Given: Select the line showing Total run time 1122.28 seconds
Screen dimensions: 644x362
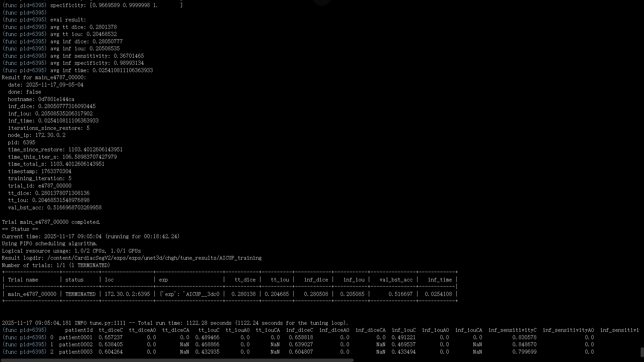Looking at the screenshot, I should 175,323.
